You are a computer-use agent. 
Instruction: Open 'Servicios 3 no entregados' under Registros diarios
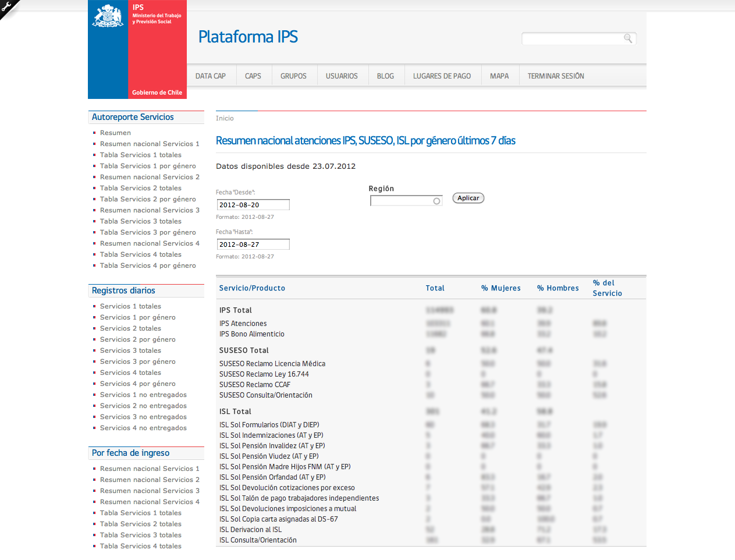(143, 417)
